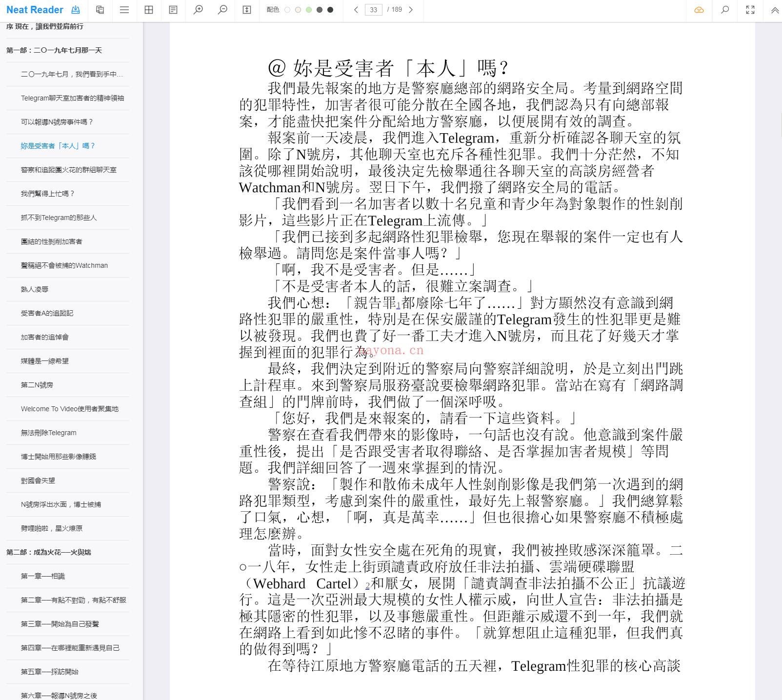Open chapter 我們幫得上忙嗎？
Viewport: 782px width, 700px height.
point(47,194)
